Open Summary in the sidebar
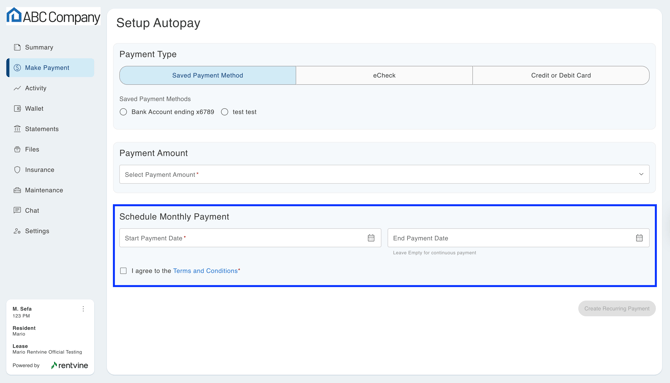The width and height of the screenshot is (670, 383). click(x=50, y=47)
